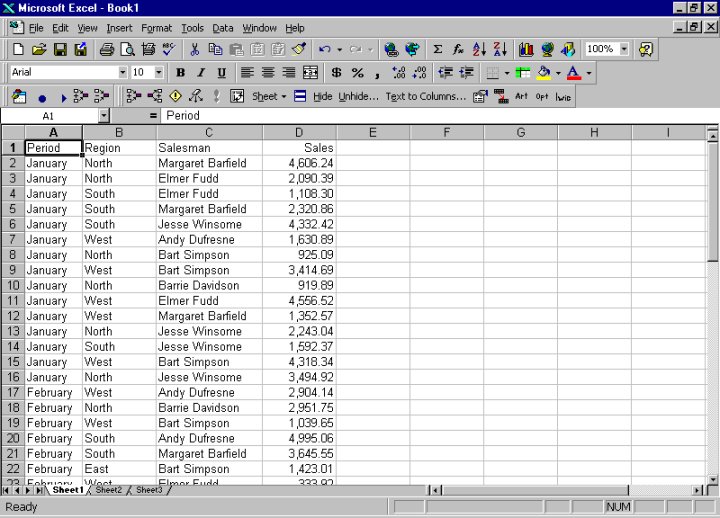
Task: Create a new workbook with New icon
Action: click(x=18, y=49)
